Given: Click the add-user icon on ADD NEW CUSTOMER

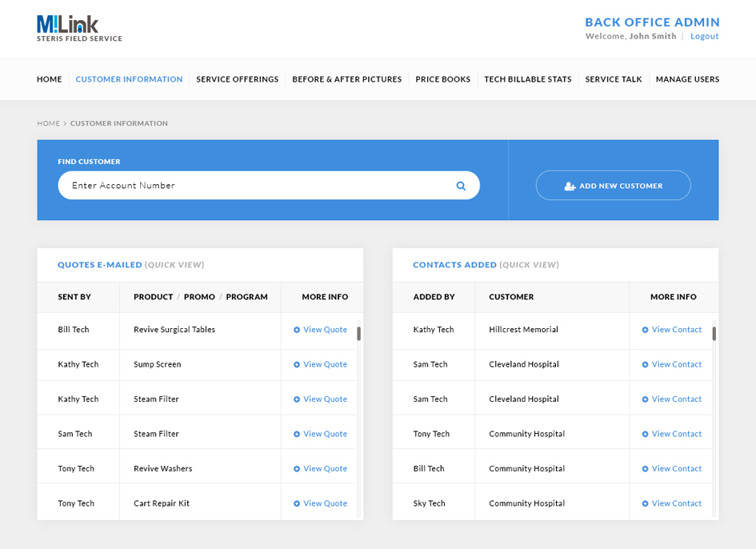Looking at the screenshot, I should click(x=569, y=185).
